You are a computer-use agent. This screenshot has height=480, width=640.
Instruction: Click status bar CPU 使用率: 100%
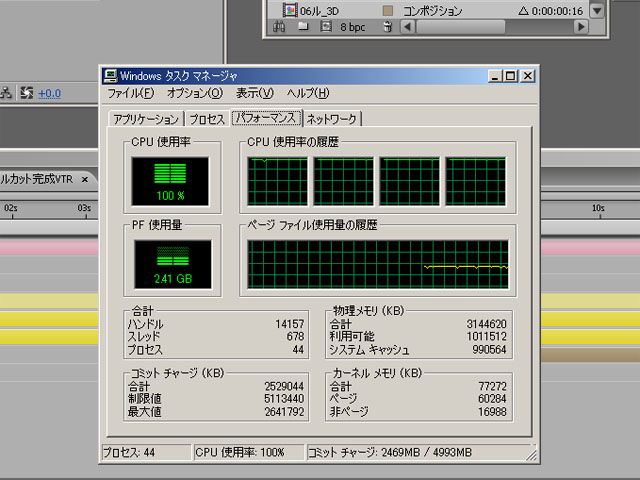(x=248, y=452)
